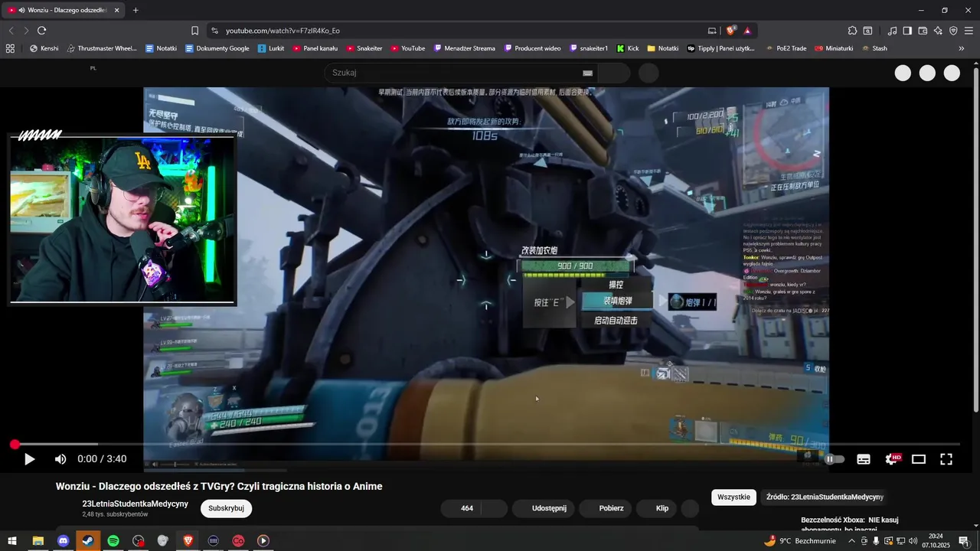Open Leo AI sparkle icon
The width and height of the screenshot is (980, 551).
point(938,31)
